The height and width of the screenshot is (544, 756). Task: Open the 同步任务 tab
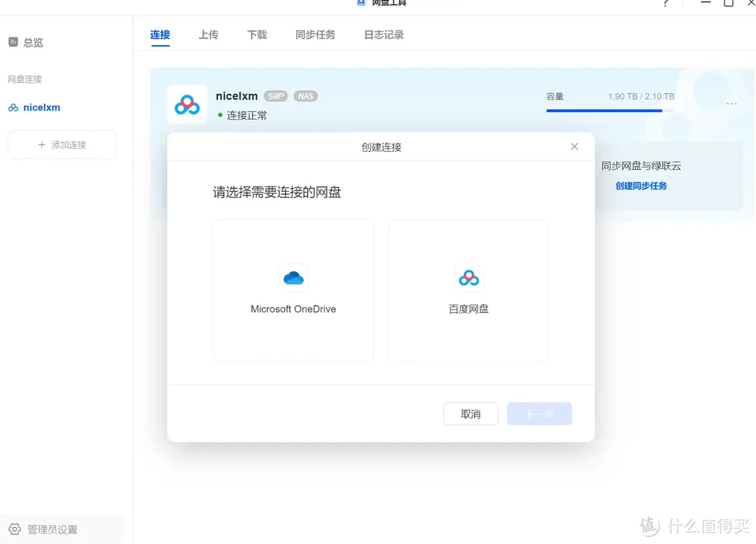click(315, 34)
